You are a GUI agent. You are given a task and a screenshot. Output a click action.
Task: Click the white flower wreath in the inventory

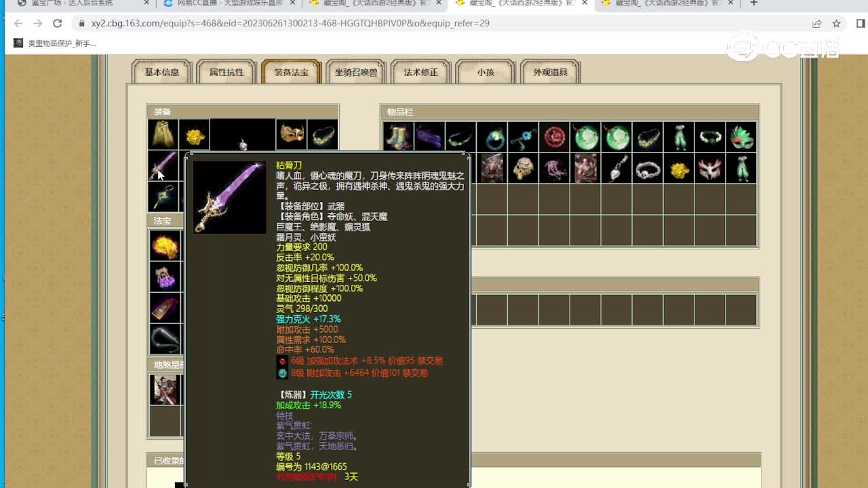pyautogui.click(x=710, y=137)
